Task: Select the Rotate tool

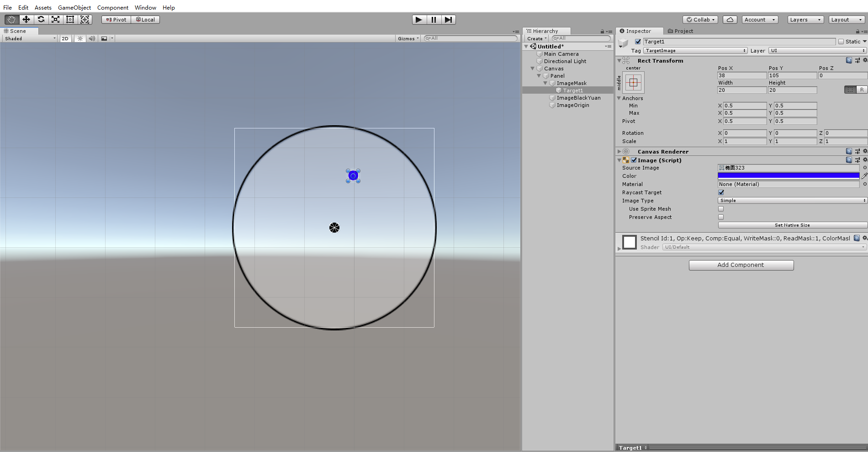Action: [41, 20]
